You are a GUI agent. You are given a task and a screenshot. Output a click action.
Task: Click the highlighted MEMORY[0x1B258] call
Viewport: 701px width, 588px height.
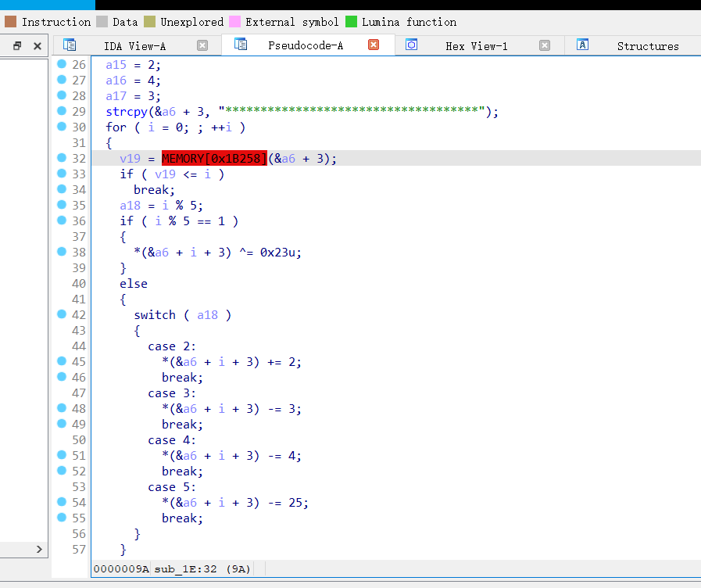[214, 159]
